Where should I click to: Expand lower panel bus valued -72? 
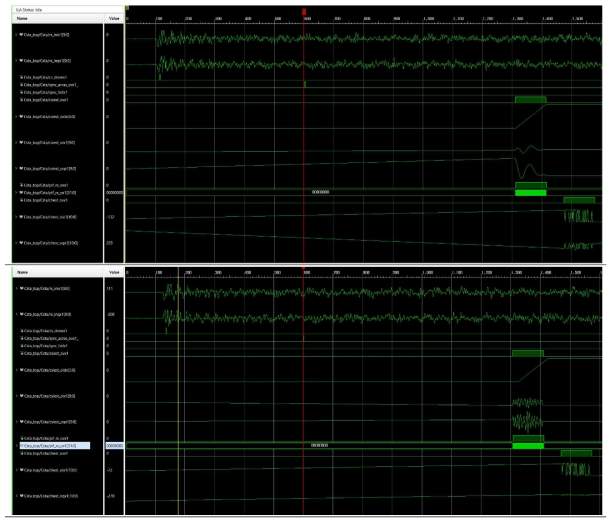(x=16, y=470)
